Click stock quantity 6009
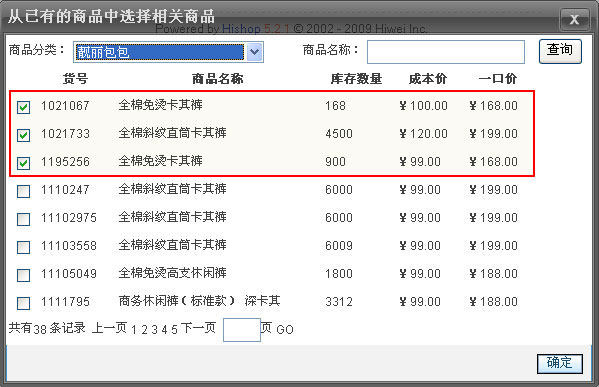This screenshot has width=599, height=387. [339, 246]
